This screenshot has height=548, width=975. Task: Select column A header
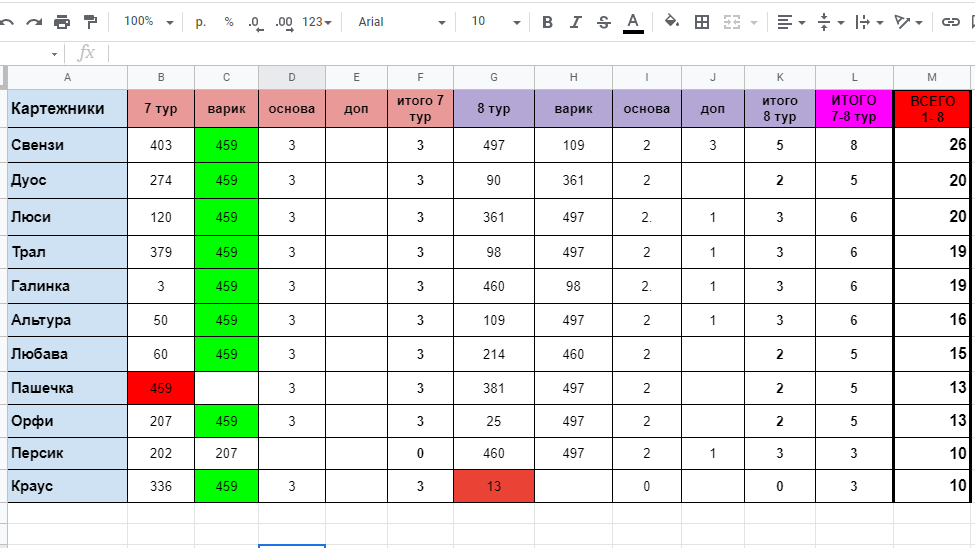click(x=67, y=77)
